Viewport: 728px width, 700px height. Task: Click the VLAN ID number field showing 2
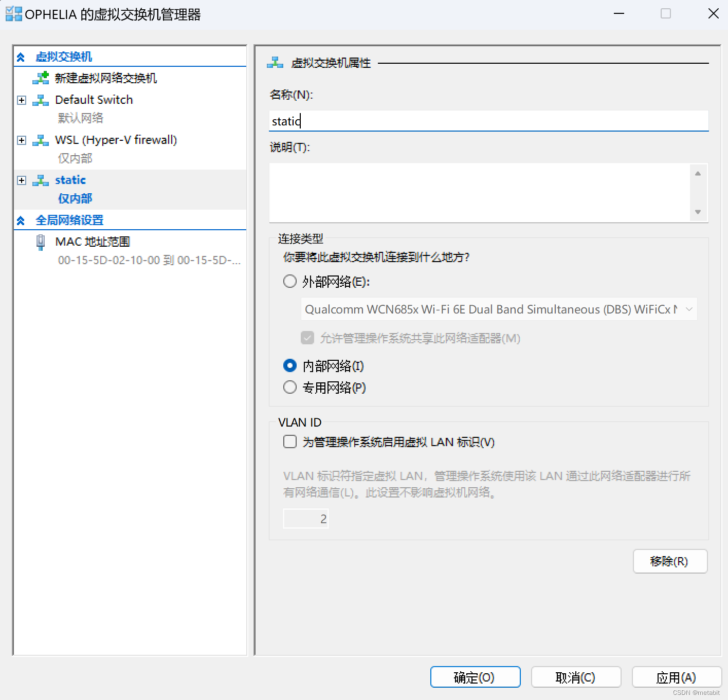[306, 519]
